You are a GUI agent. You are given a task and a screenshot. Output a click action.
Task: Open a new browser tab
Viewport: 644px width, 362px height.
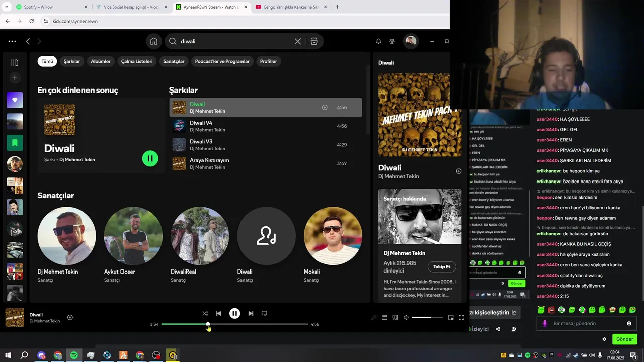point(337,7)
